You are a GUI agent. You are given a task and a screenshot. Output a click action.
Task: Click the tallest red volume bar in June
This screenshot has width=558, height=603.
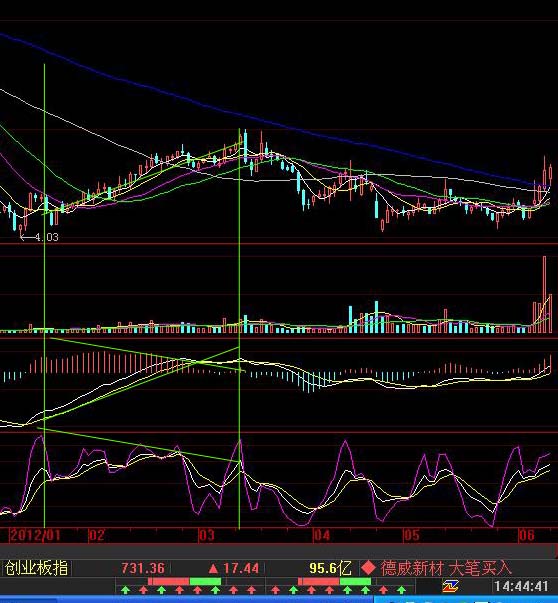(x=544, y=294)
